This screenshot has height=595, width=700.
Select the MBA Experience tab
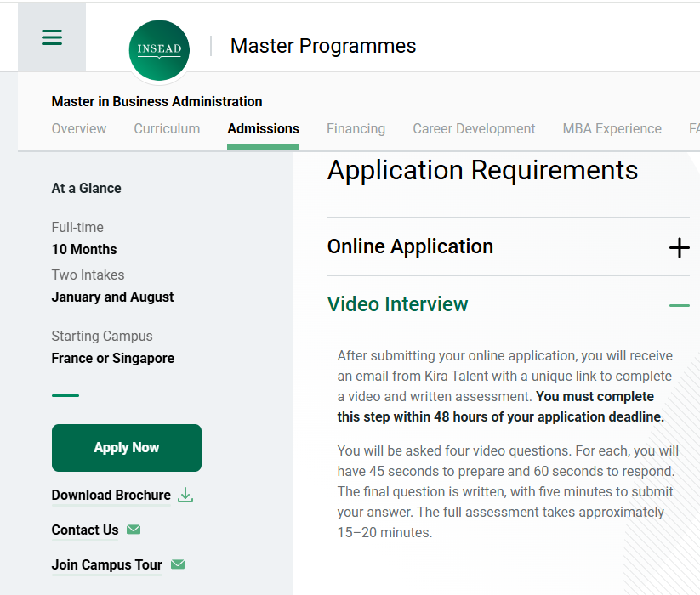612,129
